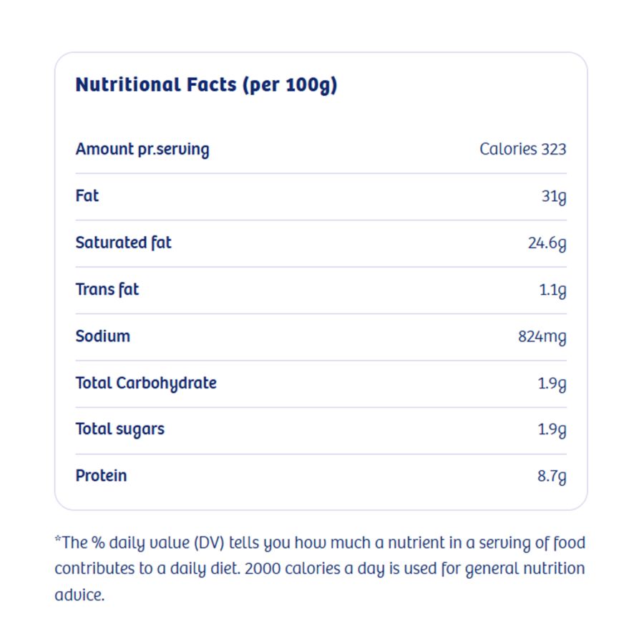
Task: Select the Fat row label
Action: pyautogui.click(x=87, y=196)
